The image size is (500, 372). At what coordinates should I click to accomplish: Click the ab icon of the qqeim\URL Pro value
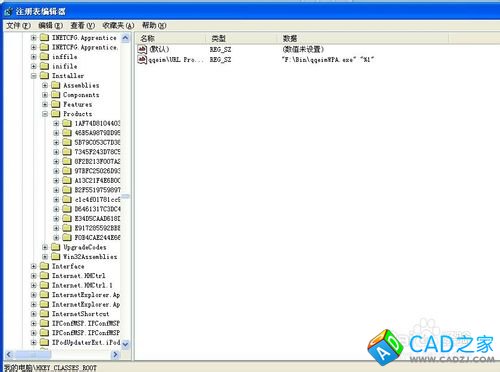pos(142,59)
